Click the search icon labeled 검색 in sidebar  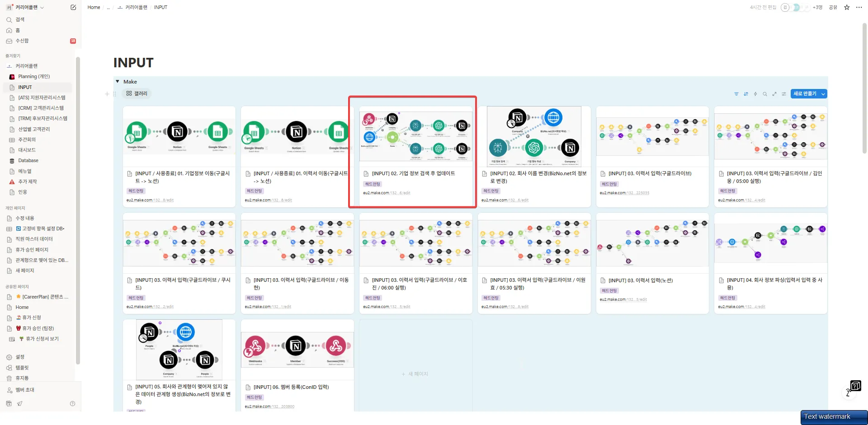[x=9, y=20]
